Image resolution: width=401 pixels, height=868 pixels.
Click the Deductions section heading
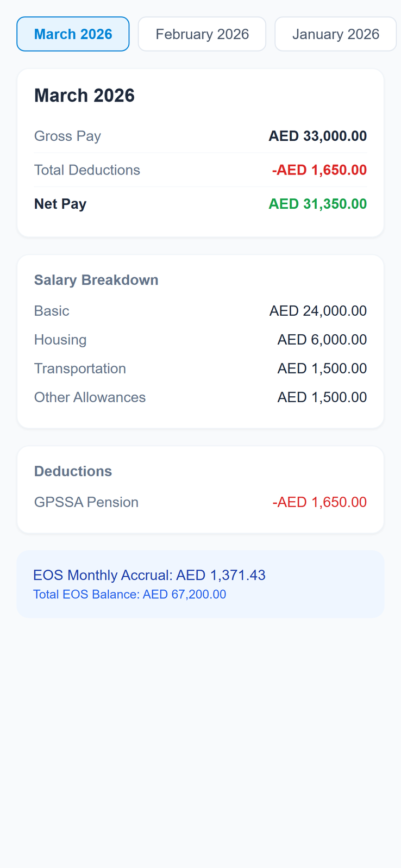coord(73,471)
